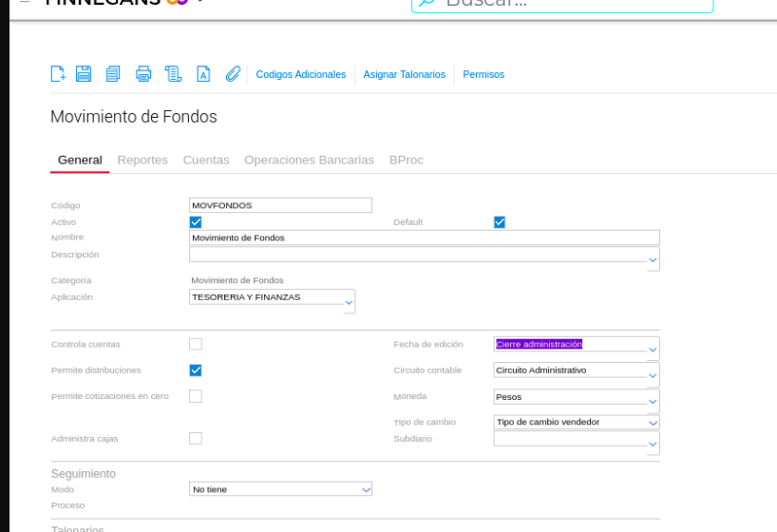Click the copy document icon
The image size is (777, 532).
[113, 74]
